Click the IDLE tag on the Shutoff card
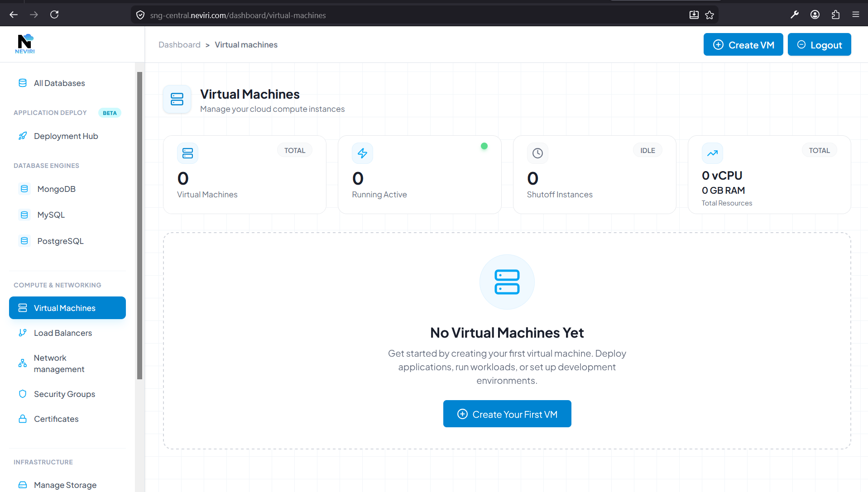This screenshot has height=492, width=868. 647,150
